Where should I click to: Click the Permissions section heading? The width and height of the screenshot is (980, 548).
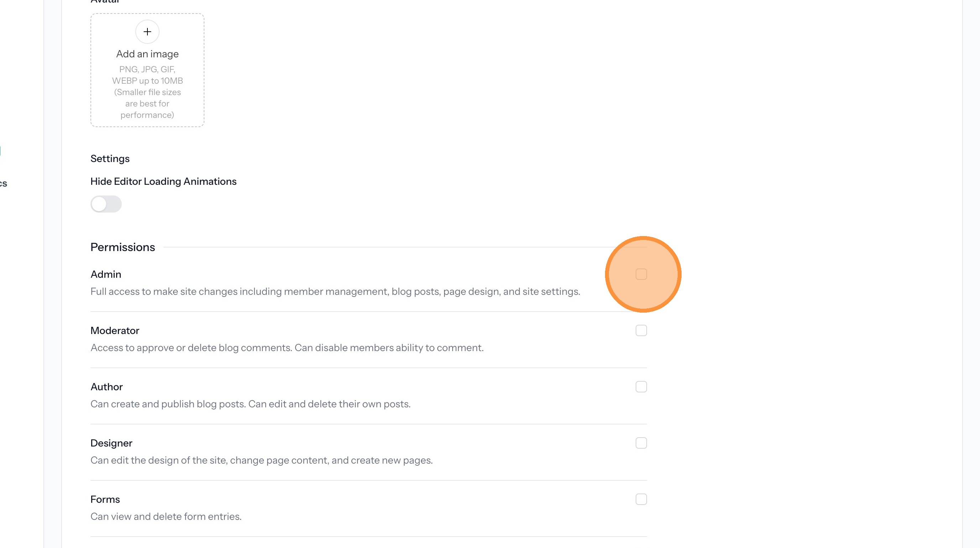click(123, 247)
